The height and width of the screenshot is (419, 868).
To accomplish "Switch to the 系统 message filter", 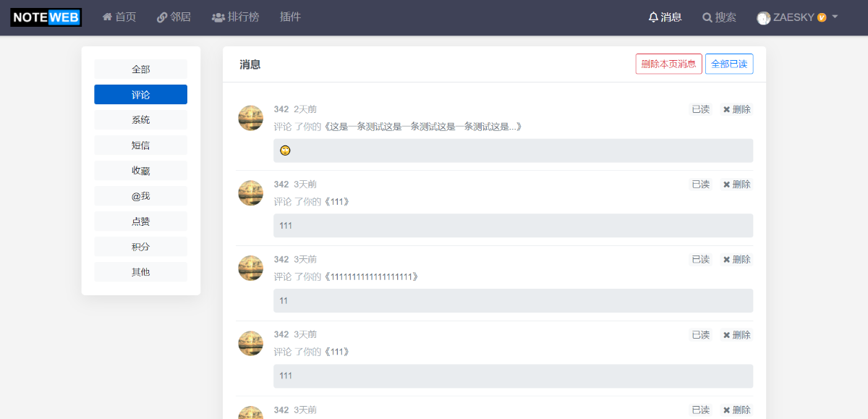I will (141, 120).
